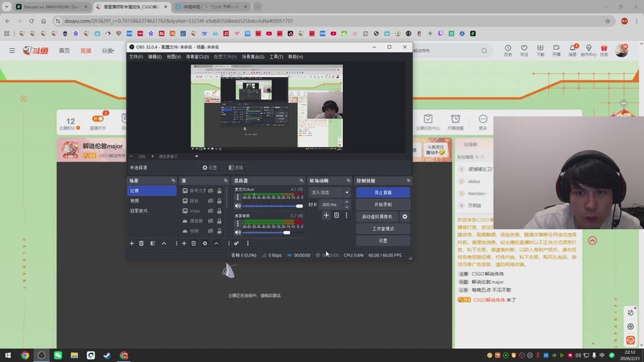Mute the second mixer channel speaker icon
The image size is (644, 362).
[237, 232]
